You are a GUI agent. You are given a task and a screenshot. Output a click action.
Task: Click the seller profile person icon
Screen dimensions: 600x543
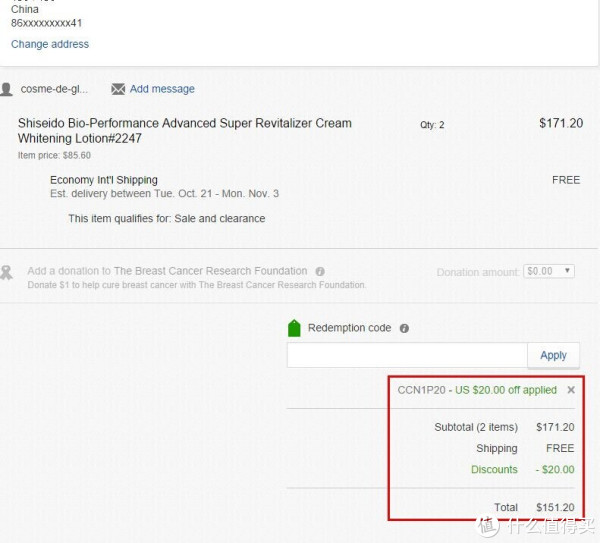pos(7,89)
